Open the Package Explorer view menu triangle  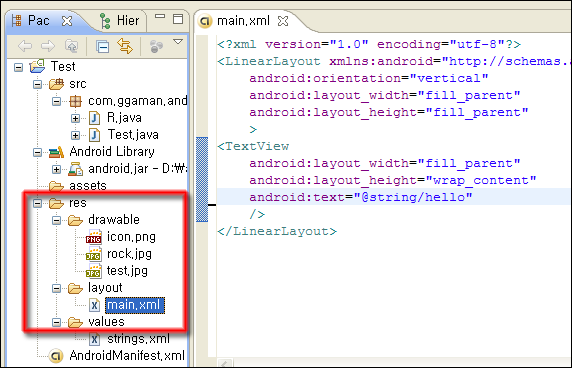(178, 42)
